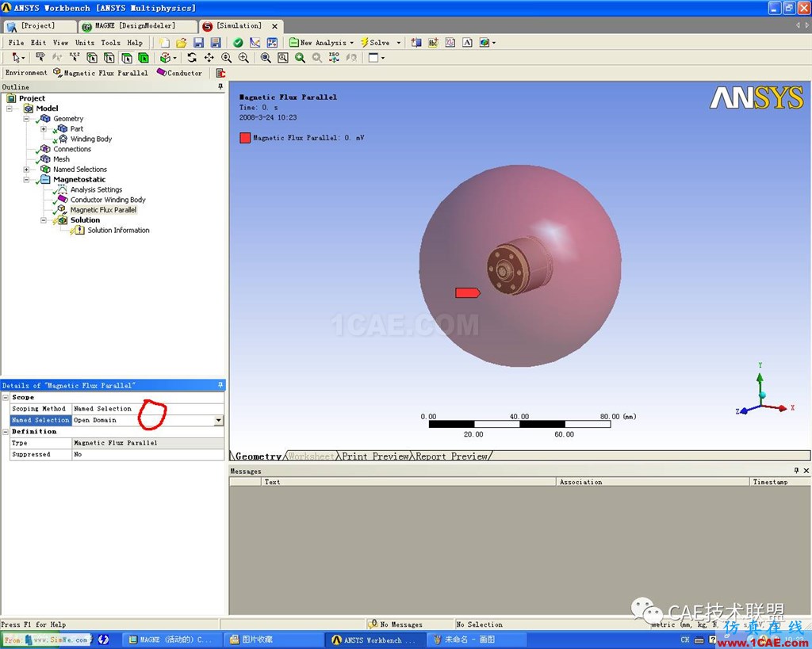
Task: Pin the Details panel
Action: (x=220, y=385)
